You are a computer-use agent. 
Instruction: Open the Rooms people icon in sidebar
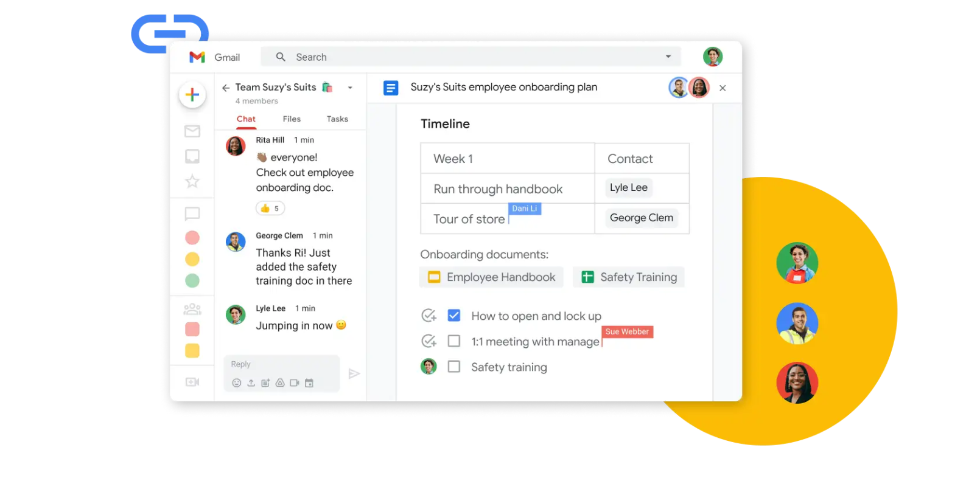tap(192, 309)
